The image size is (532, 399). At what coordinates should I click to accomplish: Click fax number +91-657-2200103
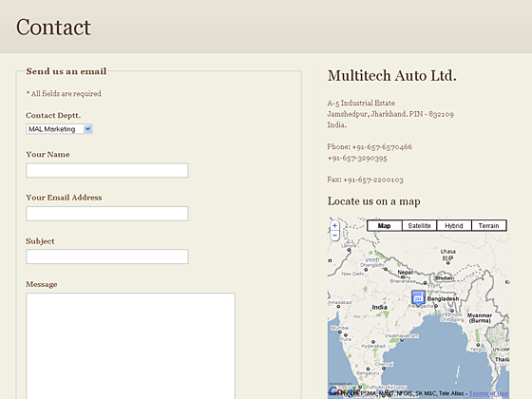pyautogui.click(x=373, y=180)
